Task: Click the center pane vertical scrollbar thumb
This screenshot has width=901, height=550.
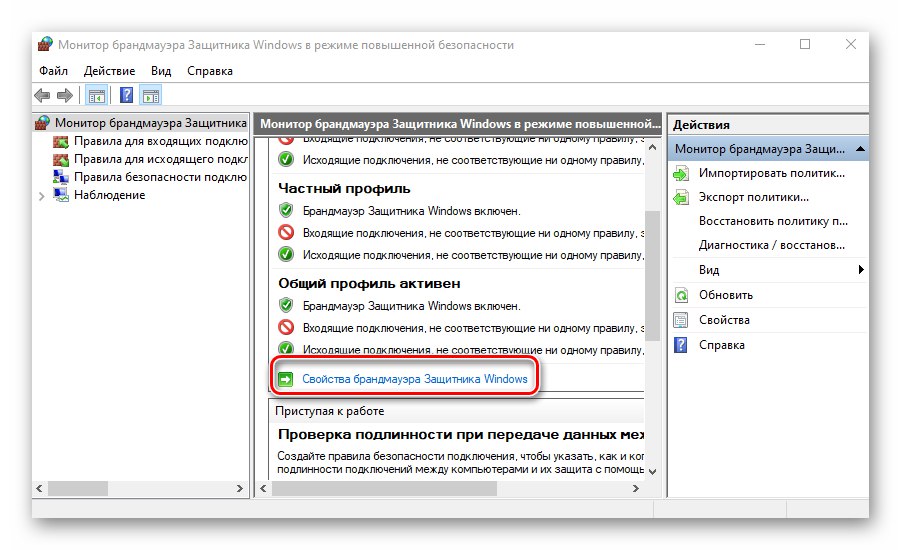Action: [652, 275]
